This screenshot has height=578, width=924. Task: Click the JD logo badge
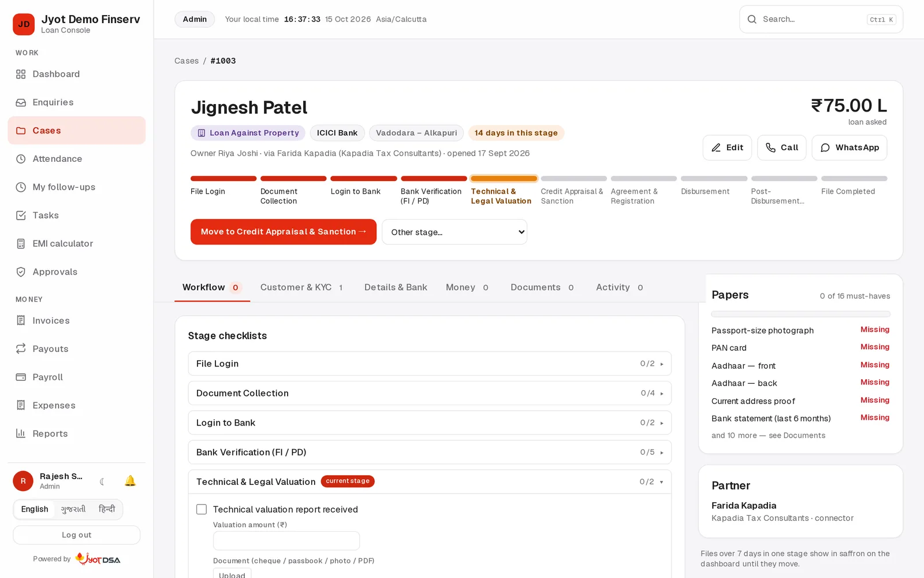pos(24,24)
